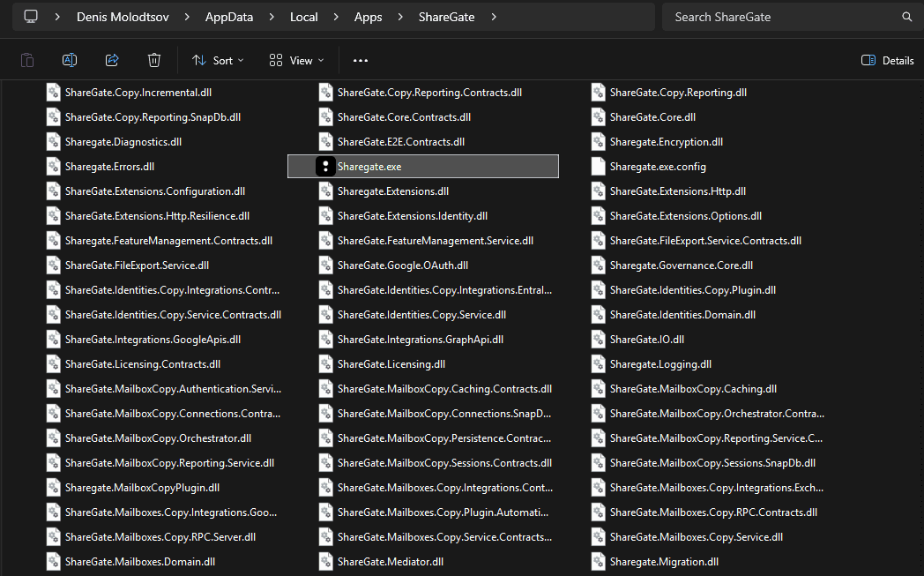This screenshot has height=576, width=924.
Task: Select ShareGate.Copy.Incremental.dll file icon
Action: (x=54, y=92)
